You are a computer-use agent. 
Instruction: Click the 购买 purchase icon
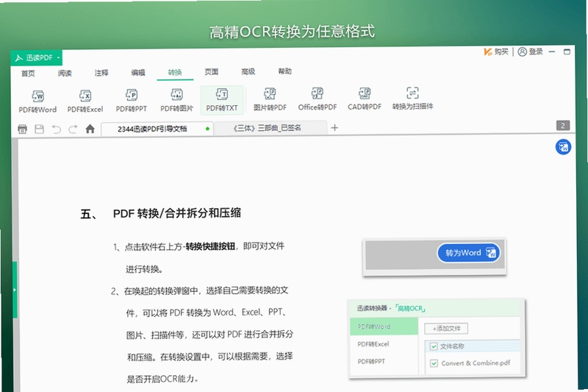click(x=487, y=51)
